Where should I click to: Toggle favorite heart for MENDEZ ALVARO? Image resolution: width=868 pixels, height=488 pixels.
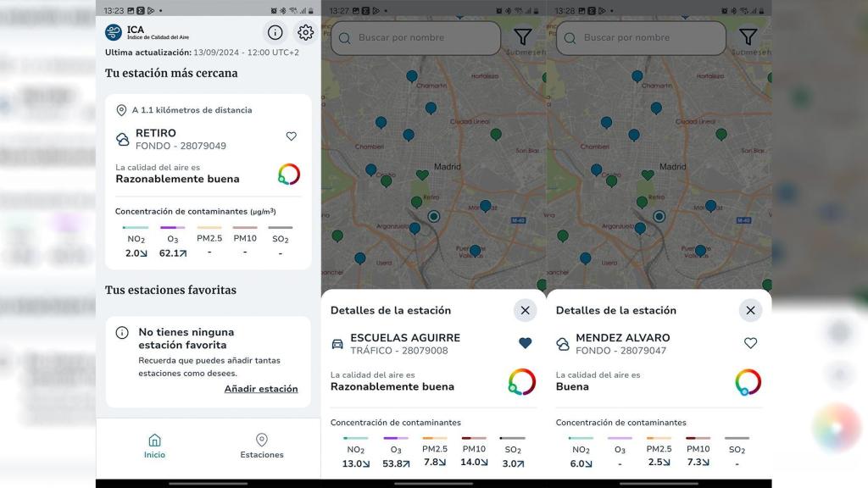750,342
